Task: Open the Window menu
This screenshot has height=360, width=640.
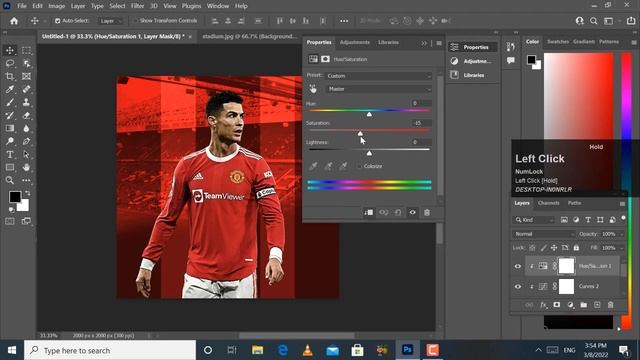Action: [x=218, y=6]
